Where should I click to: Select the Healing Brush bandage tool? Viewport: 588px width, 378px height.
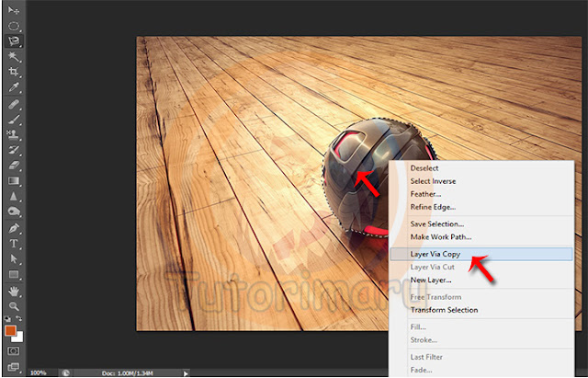click(14, 104)
